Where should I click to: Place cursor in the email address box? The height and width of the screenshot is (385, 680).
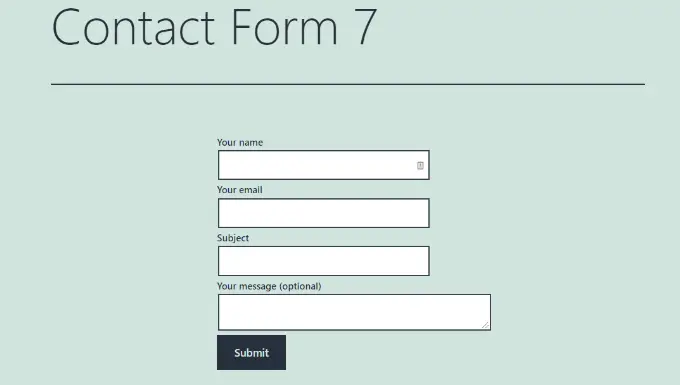coord(324,213)
